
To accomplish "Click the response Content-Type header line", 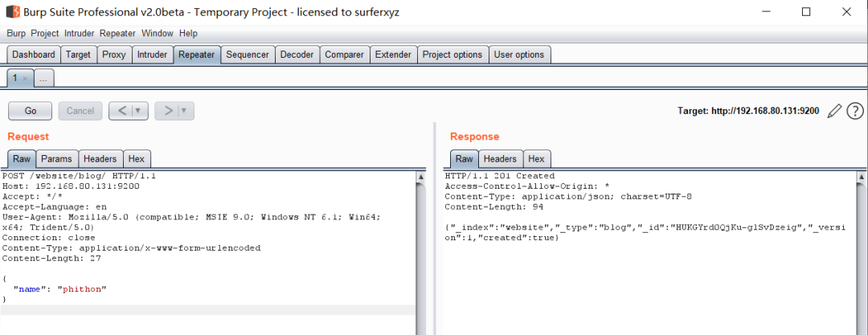I will click(568, 196).
